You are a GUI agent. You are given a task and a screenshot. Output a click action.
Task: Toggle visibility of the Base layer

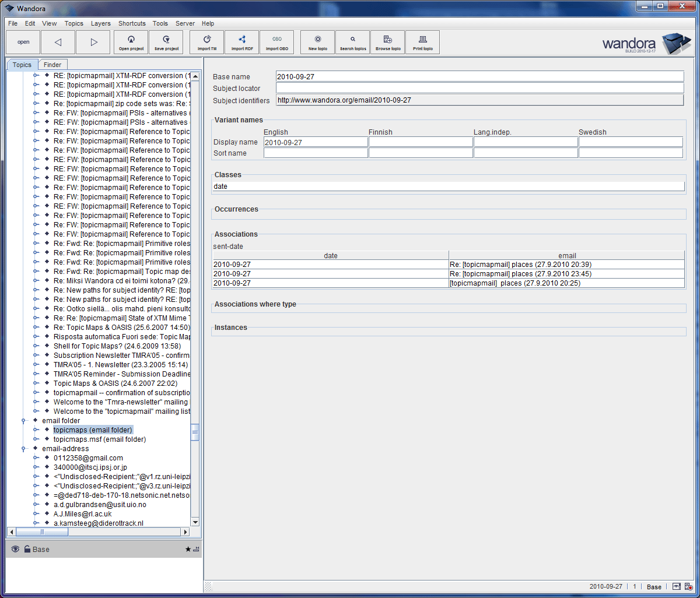(15, 549)
